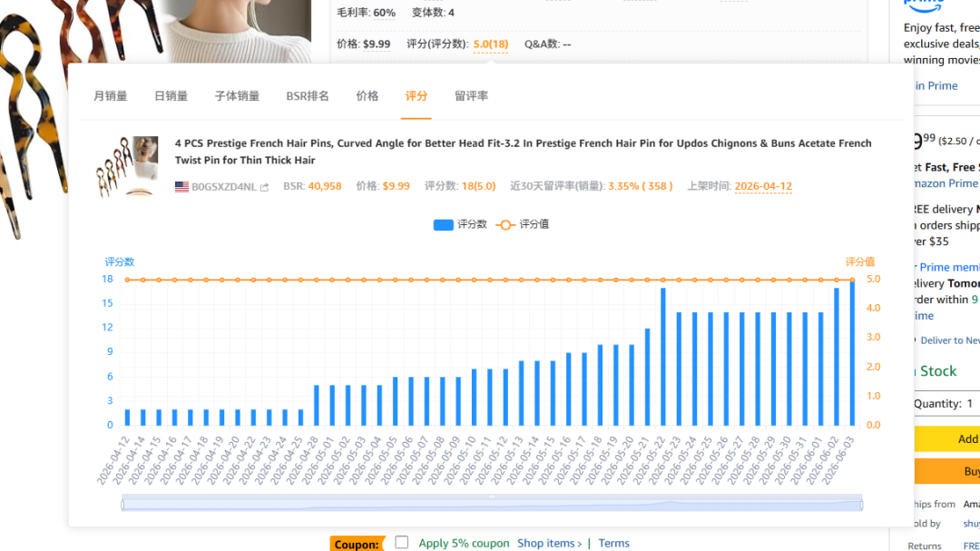Switch to the 价格 tab

[x=367, y=95]
